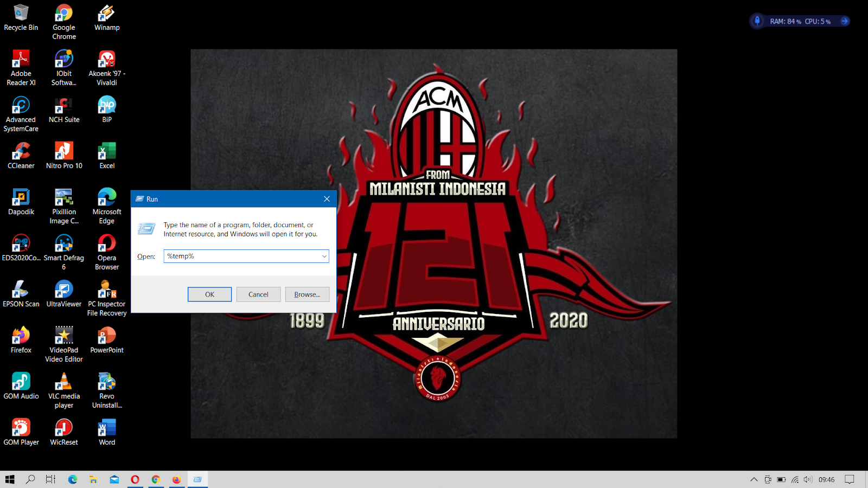Select the GOM Audio desktop icon
This screenshot has height=488, width=868.
(x=21, y=386)
